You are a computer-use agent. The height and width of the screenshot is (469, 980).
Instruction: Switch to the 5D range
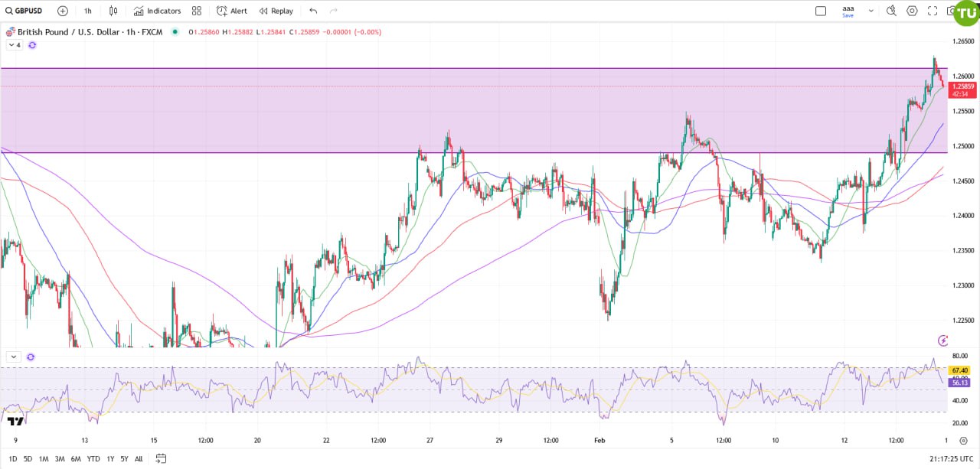28,459
